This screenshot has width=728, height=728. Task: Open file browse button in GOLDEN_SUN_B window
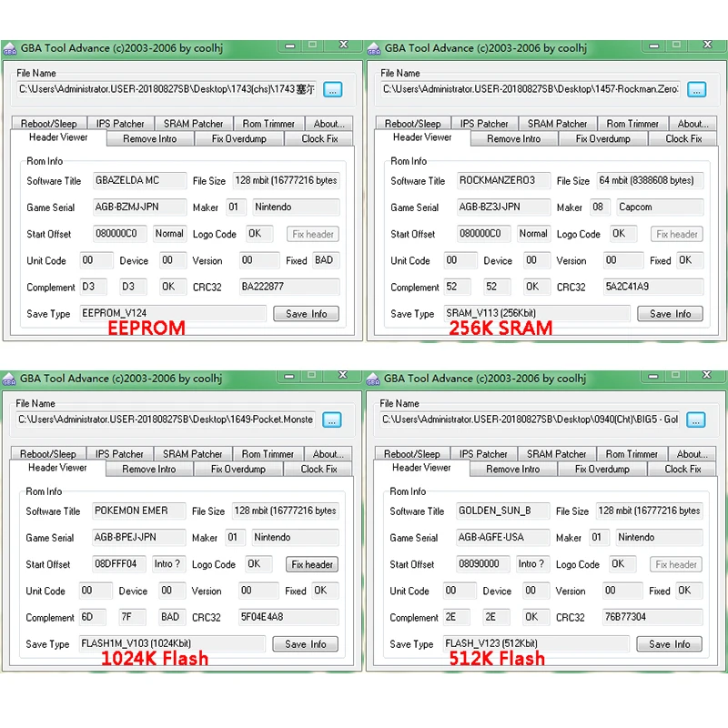tap(695, 420)
